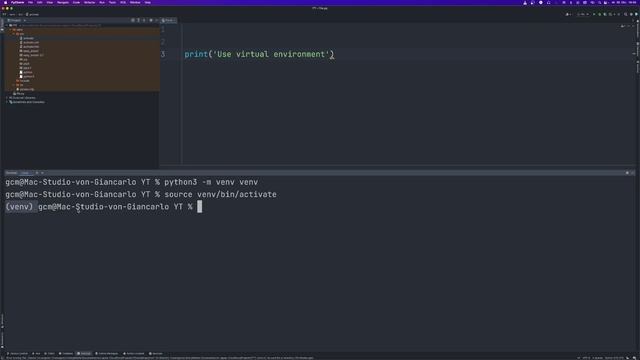The width and height of the screenshot is (640, 360).
Task: Click Expand All icon in Project panel
Action: 138,20
